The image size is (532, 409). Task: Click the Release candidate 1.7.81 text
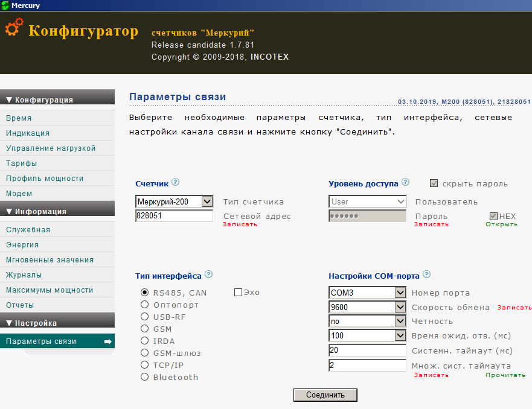[203, 45]
